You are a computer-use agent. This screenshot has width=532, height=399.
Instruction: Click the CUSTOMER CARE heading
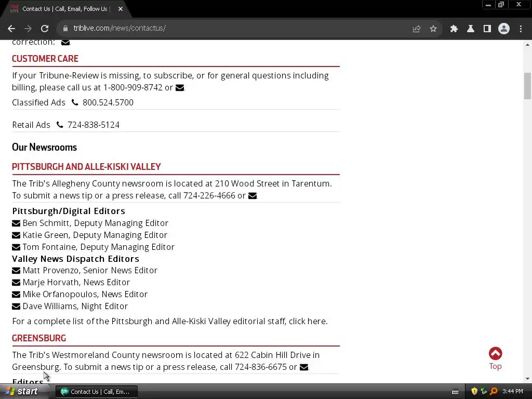[x=45, y=59]
